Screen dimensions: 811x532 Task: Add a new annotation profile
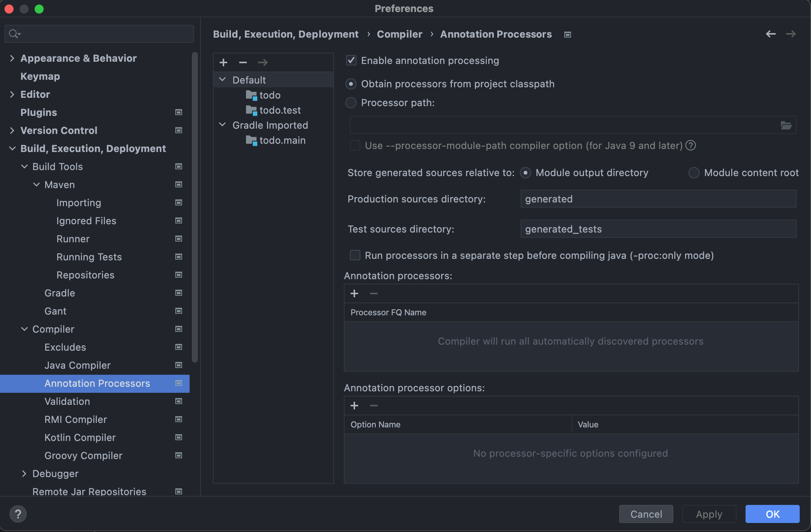[223, 62]
